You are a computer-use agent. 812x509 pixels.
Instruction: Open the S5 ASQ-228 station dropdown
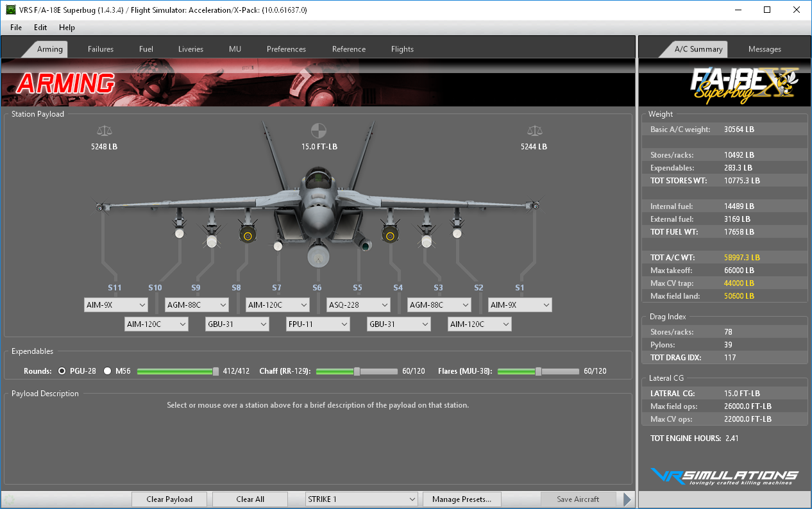(359, 305)
